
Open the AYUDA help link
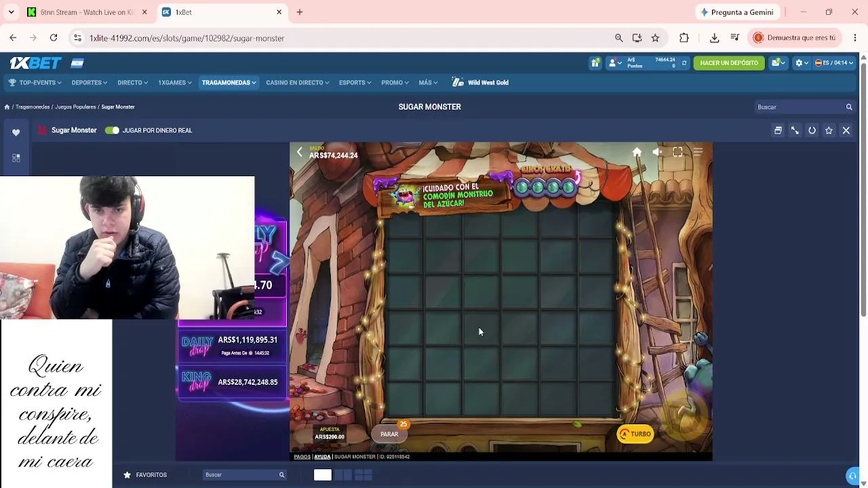[x=322, y=457]
